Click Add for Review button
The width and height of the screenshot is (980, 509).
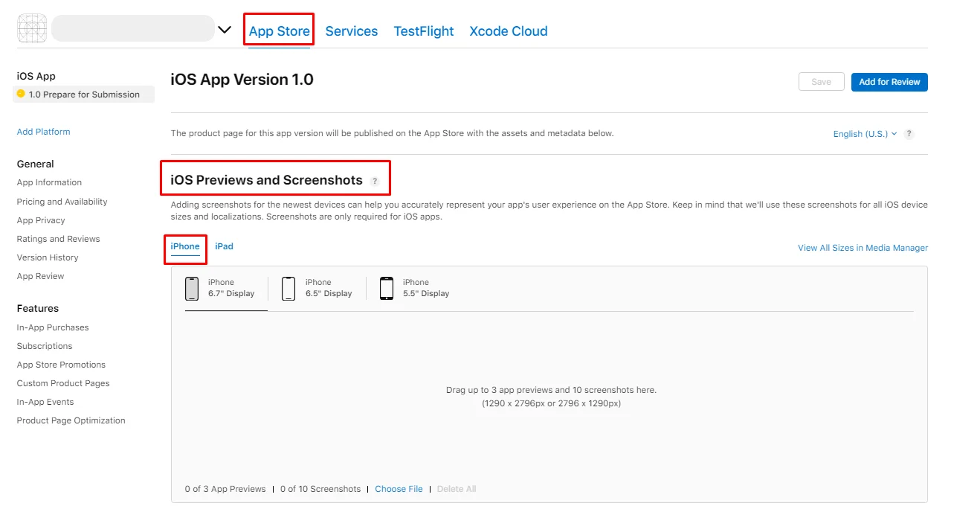pos(889,82)
